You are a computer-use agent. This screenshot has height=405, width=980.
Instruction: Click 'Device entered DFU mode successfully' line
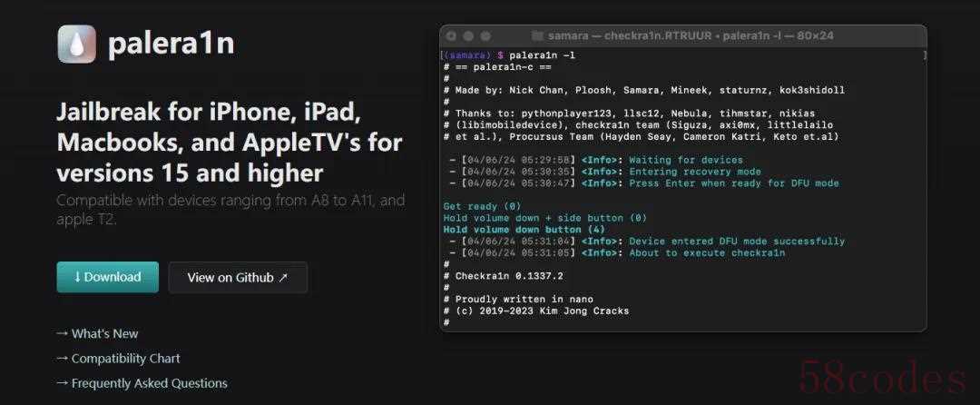click(x=647, y=242)
